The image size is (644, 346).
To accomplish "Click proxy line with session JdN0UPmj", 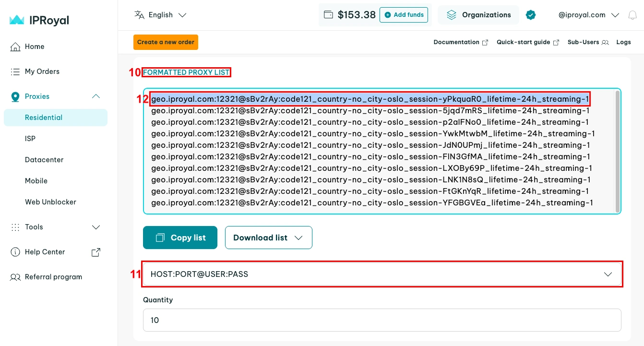I will [x=370, y=145].
